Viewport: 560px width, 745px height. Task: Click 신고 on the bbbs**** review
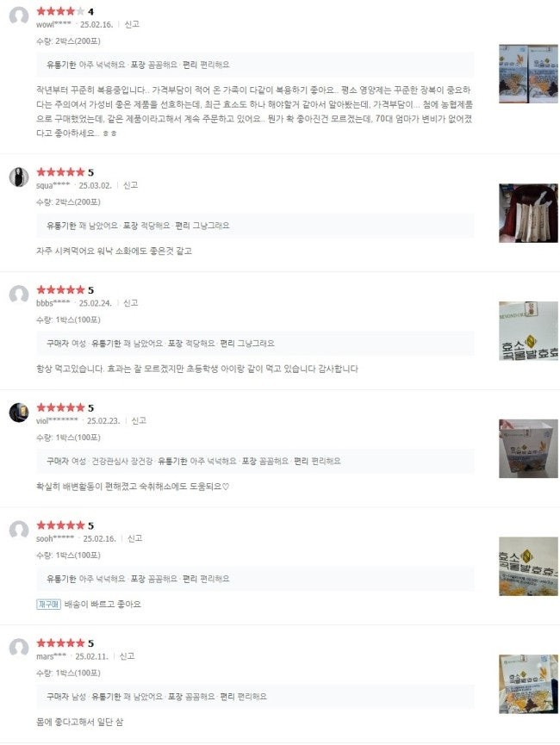pos(130,303)
